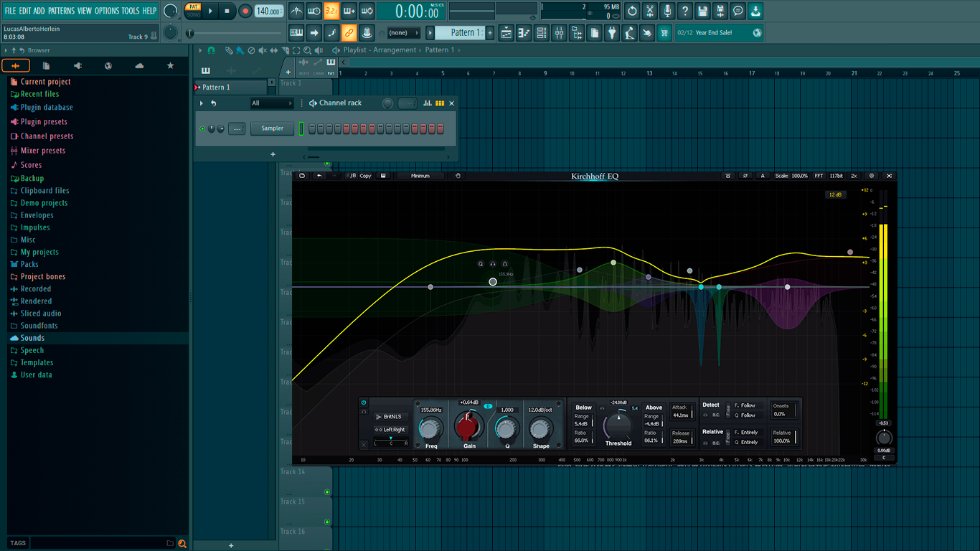980x551 pixels.
Task: Open the Kirchhoff EQ settings gear
Action: 872,176
